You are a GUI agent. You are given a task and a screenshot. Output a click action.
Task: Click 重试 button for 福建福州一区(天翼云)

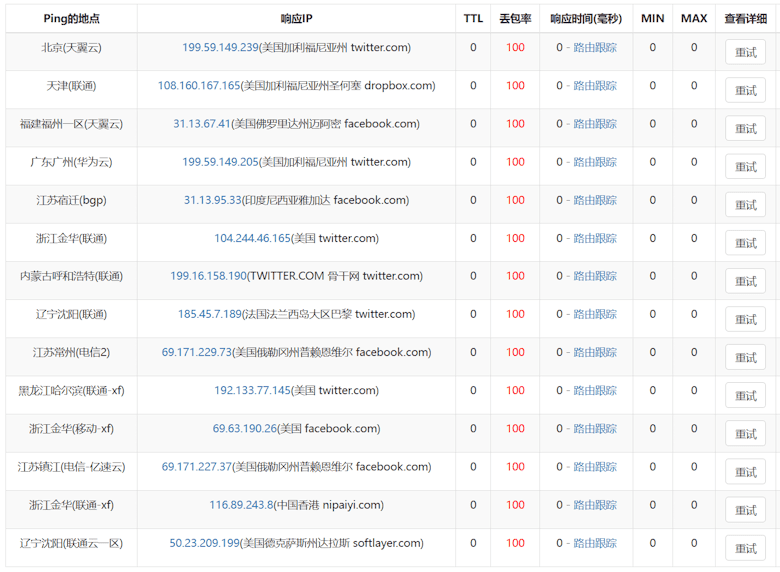point(745,129)
